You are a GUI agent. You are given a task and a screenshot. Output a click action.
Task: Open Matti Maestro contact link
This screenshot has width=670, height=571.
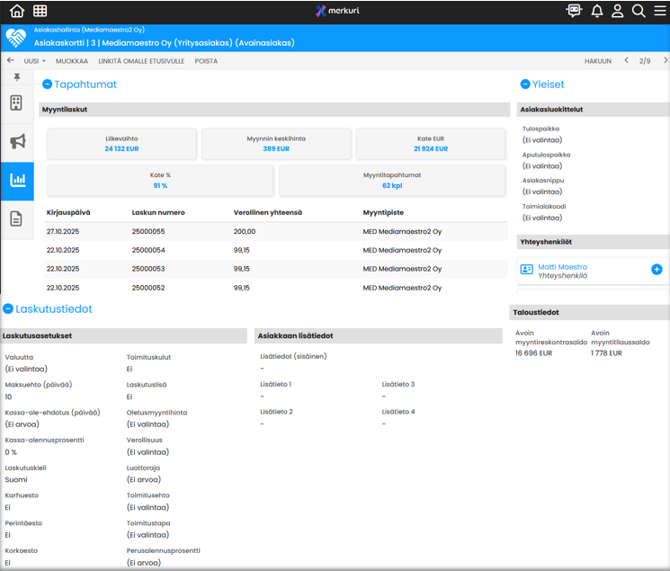pos(562,267)
